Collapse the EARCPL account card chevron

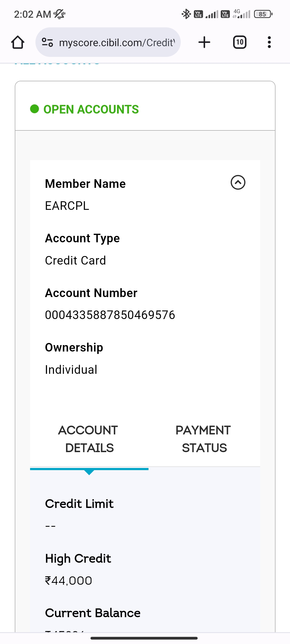pos(238,182)
